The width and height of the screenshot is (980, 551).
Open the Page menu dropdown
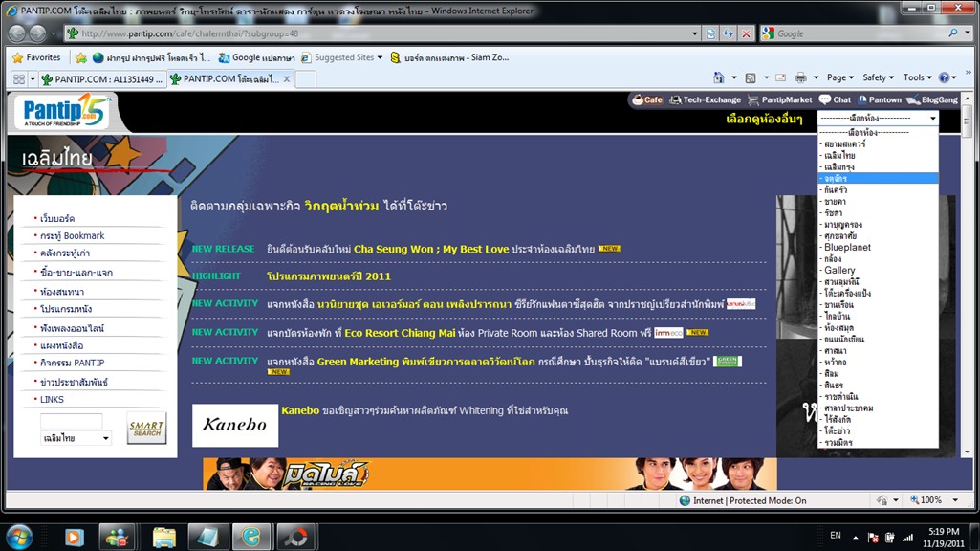pos(840,77)
